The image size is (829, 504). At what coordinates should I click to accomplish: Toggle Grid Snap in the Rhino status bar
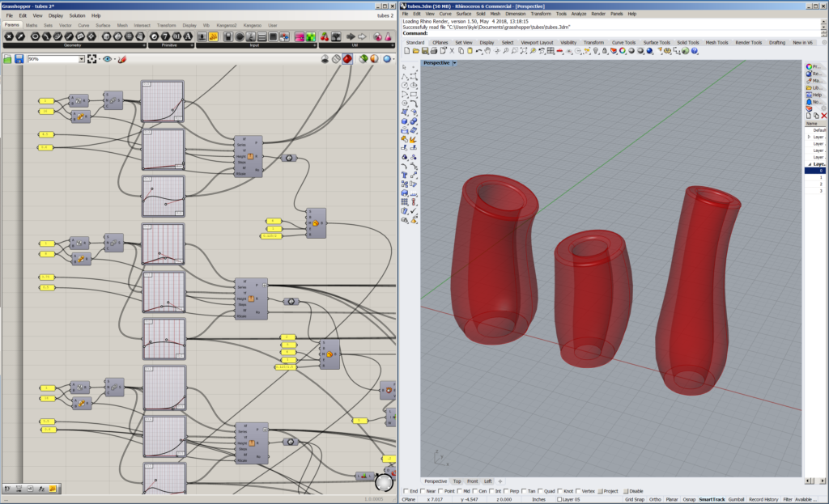coord(635,499)
